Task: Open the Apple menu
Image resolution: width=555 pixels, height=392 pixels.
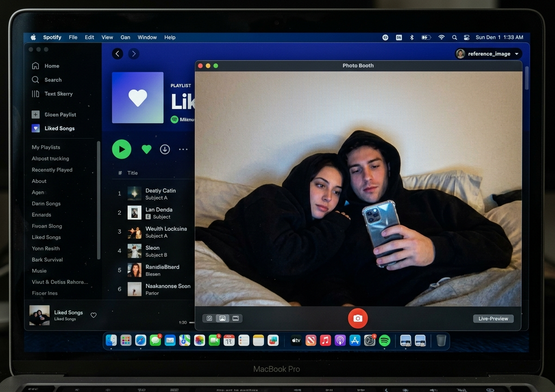Action: point(33,37)
